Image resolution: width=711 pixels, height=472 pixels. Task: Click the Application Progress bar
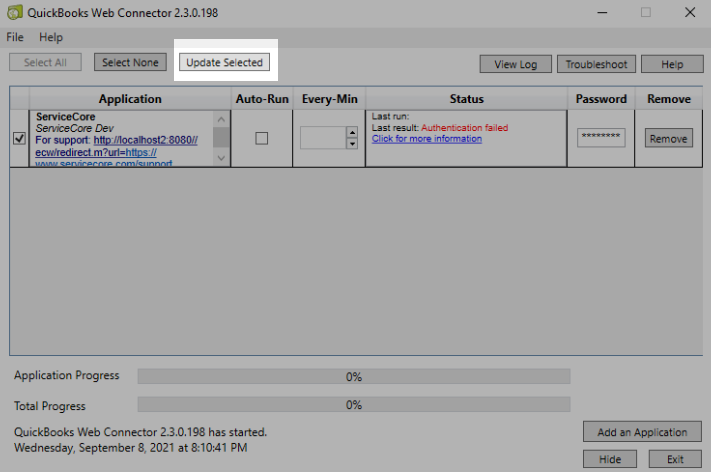point(354,376)
